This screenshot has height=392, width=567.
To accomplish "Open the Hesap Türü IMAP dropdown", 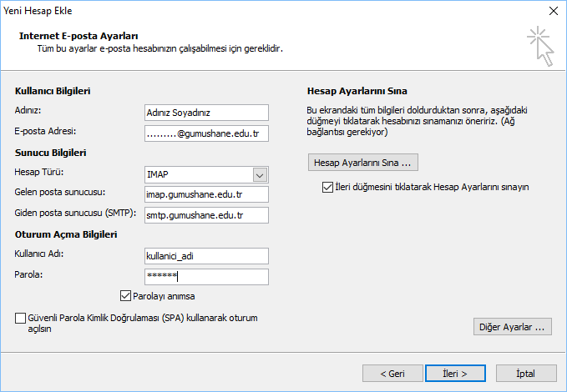I will pos(260,174).
